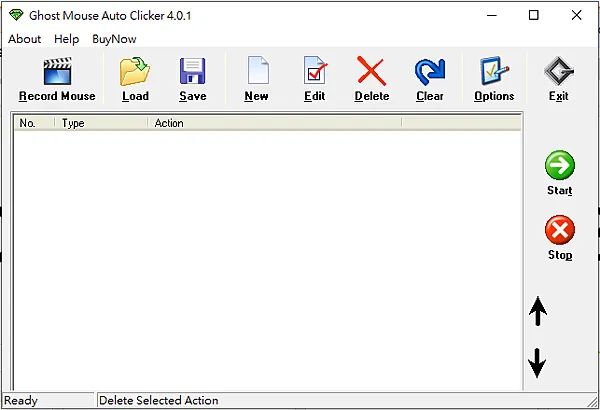Create a new action with the New icon
This screenshot has height=410, width=600.
pos(258,70)
